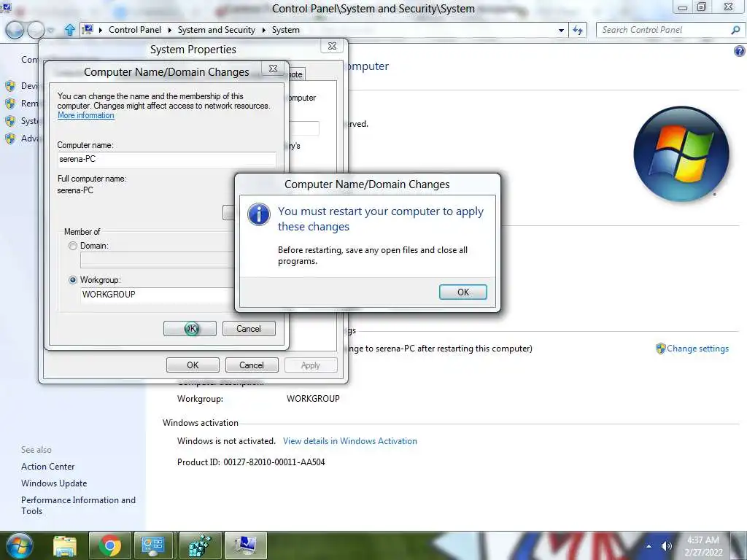Click the refresh button in address bar
The width and height of the screenshot is (747, 560).
[x=578, y=30]
